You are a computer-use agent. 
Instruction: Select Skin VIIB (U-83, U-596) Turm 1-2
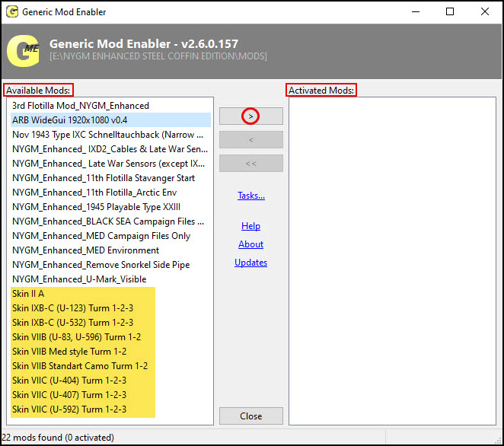tap(110, 336)
